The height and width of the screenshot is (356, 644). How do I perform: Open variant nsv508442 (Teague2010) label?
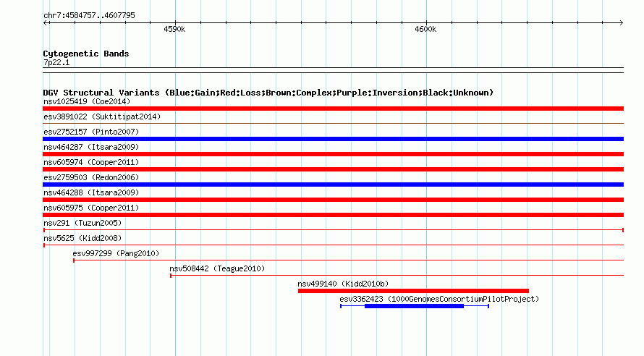(217, 268)
